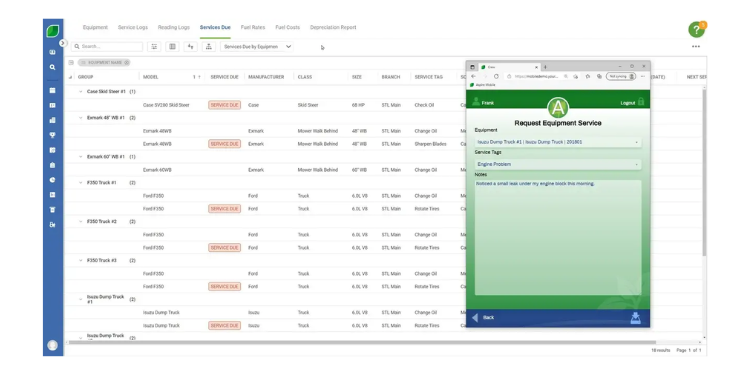Click the "Case SV280 Skid Steer" model cell
The height and width of the screenshot is (375, 750).
(x=166, y=105)
